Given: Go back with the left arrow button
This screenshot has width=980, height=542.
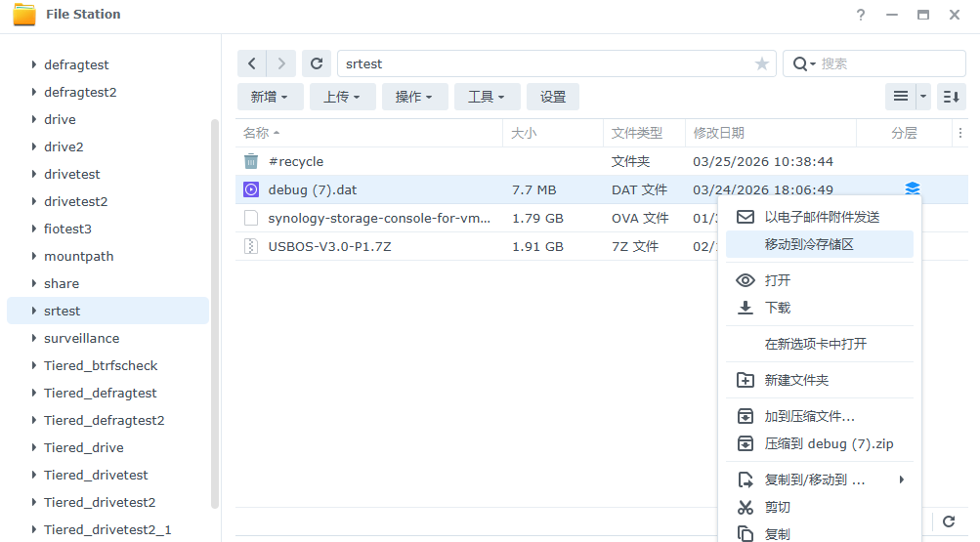Looking at the screenshot, I should (x=252, y=63).
